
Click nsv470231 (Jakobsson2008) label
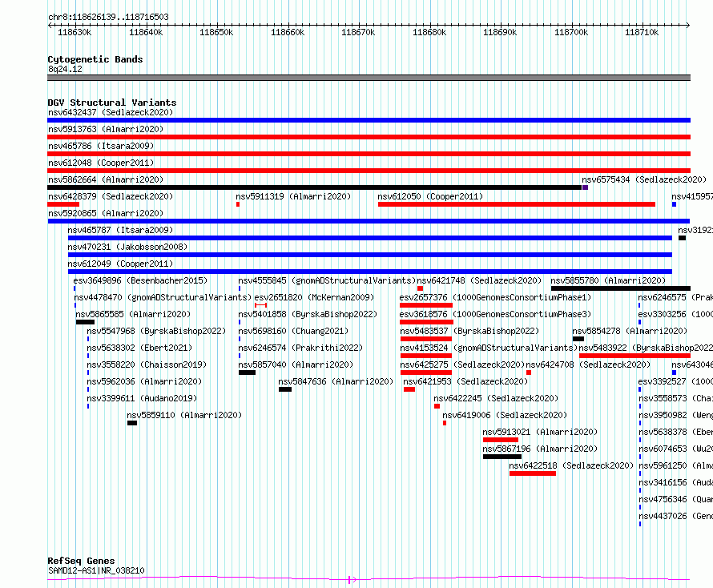click(x=127, y=247)
